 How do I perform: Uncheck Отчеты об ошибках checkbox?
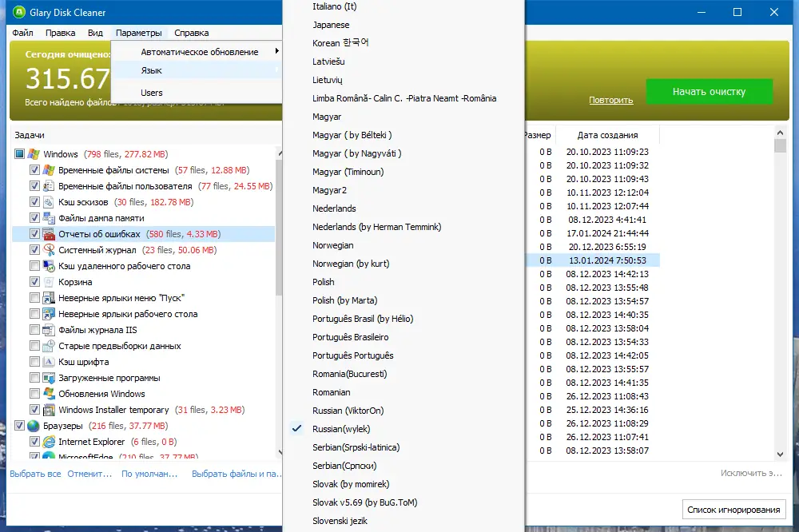[x=34, y=234]
